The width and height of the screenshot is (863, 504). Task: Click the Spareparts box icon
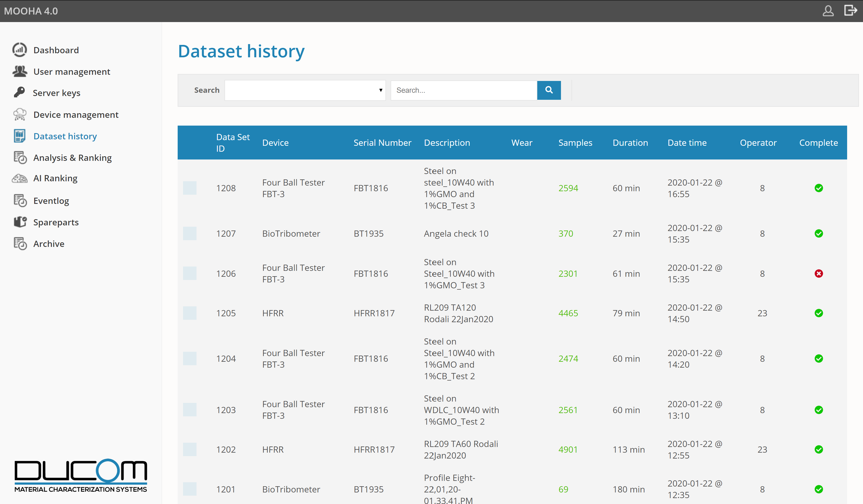[20, 222]
